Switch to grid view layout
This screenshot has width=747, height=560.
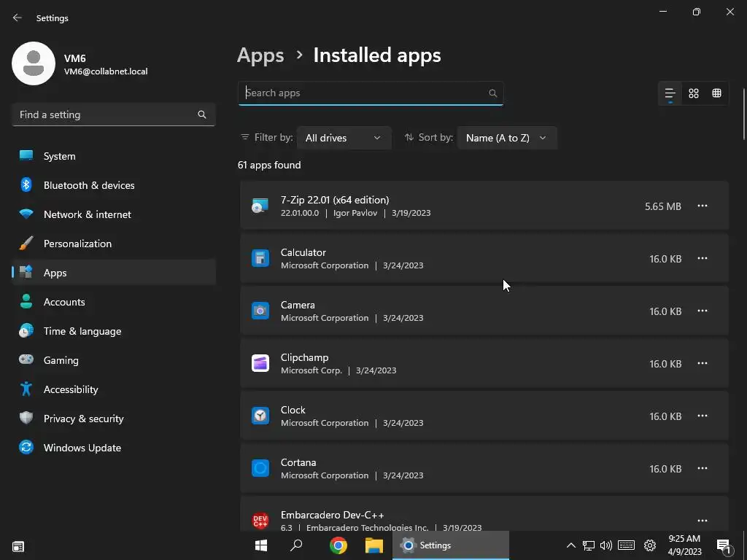pyautogui.click(x=694, y=93)
